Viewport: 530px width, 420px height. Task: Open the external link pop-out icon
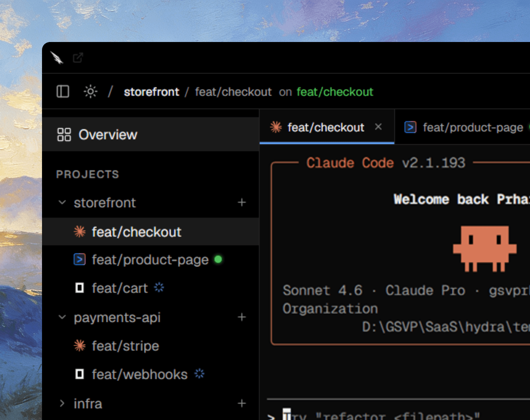tap(78, 58)
